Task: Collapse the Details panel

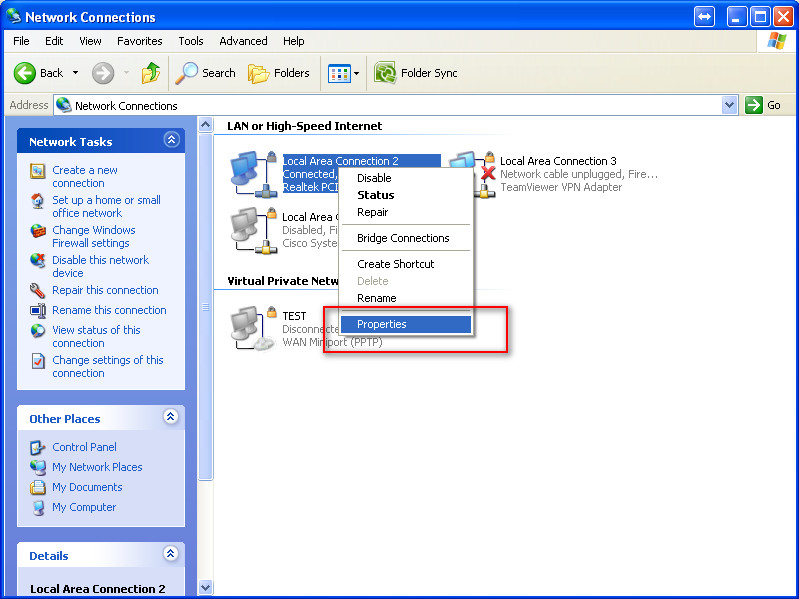Action: pos(171,554)
